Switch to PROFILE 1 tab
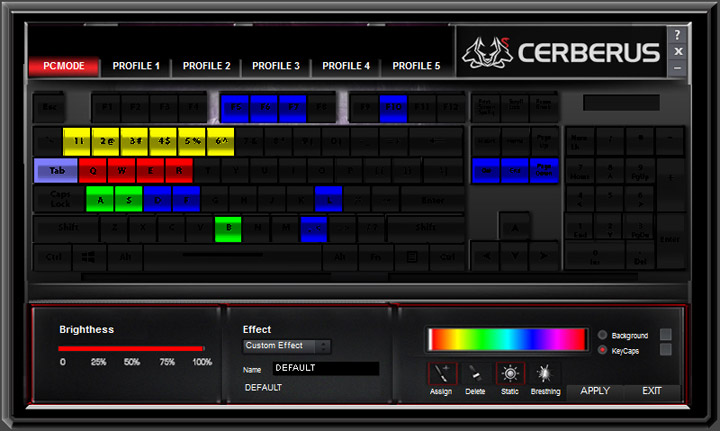This screenshot has width=720, height=431. click(x=136, y=66)
